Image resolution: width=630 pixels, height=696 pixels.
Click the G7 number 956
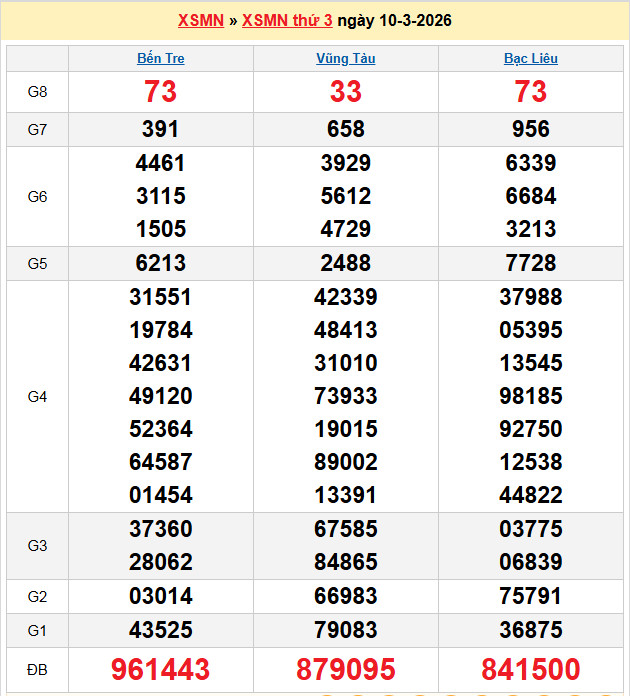[x=530, y=129]
